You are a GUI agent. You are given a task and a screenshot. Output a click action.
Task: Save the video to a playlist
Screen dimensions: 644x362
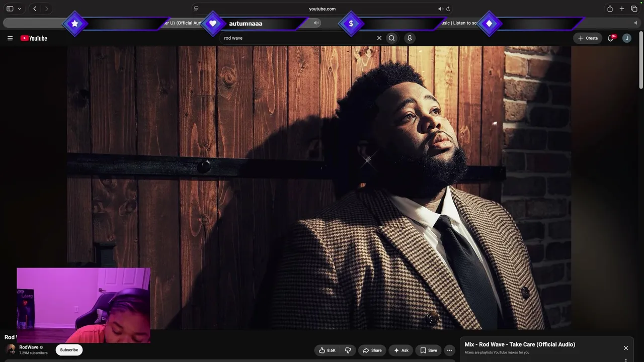(429, 350)
